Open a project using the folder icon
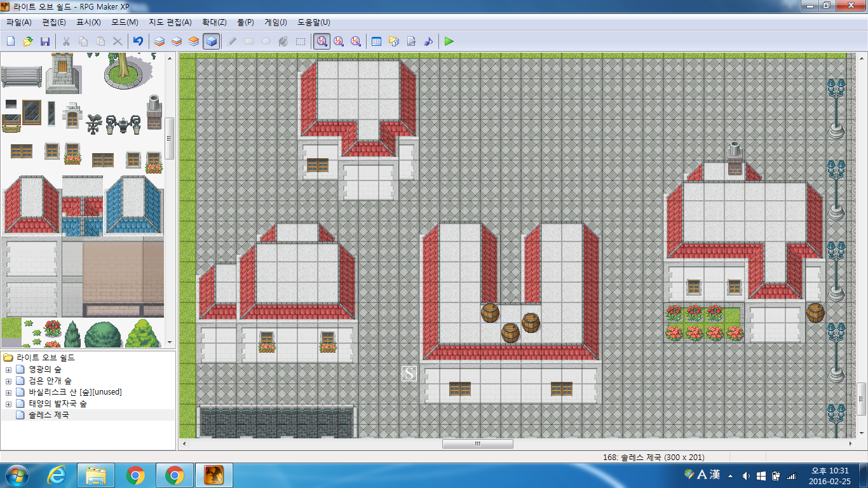This screenshot has height=488, width=868. [x=28, y=41]
